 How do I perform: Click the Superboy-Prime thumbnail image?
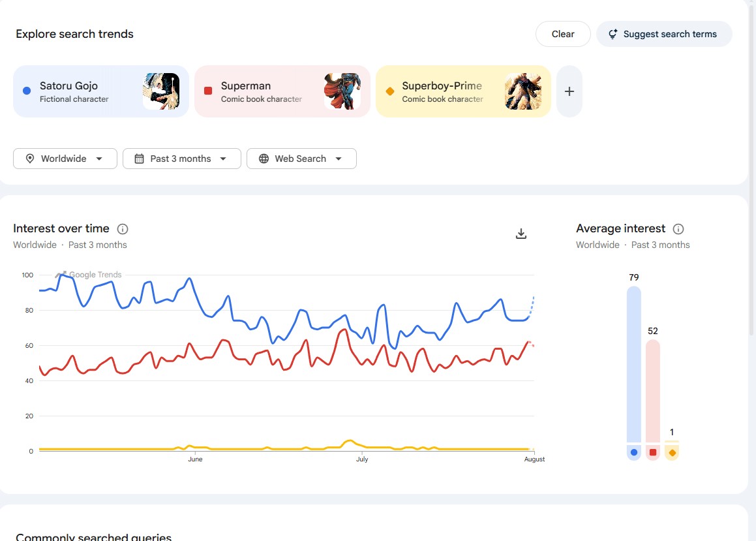523,91
